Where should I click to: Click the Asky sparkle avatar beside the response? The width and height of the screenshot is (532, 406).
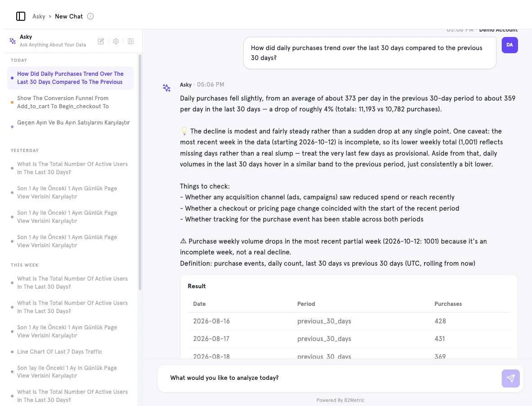[166, 88]
